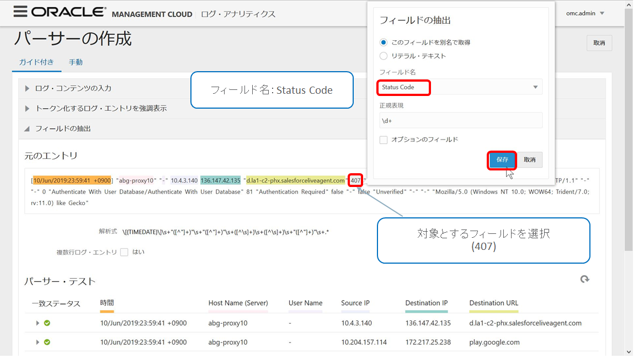Click the scrollbar down arrow

coord(629,352)
